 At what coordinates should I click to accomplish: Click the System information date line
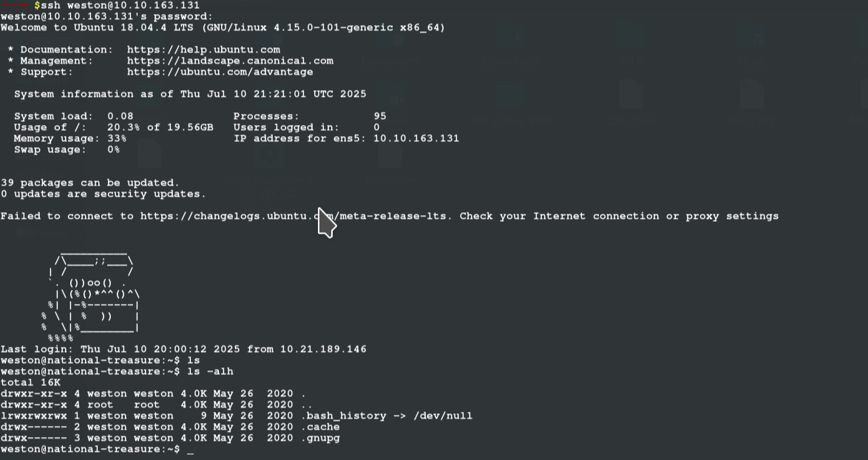pos(190,94)
